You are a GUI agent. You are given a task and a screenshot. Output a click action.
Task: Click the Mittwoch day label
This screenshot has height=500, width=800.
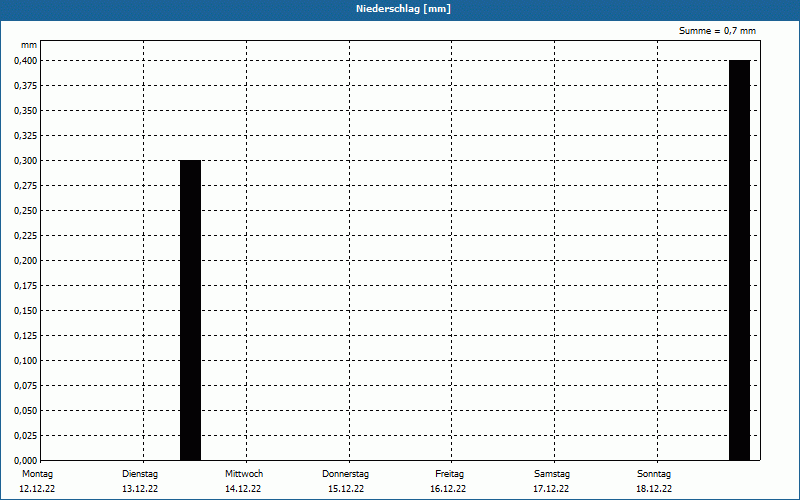pyautogui.click(x=244, y=474)
